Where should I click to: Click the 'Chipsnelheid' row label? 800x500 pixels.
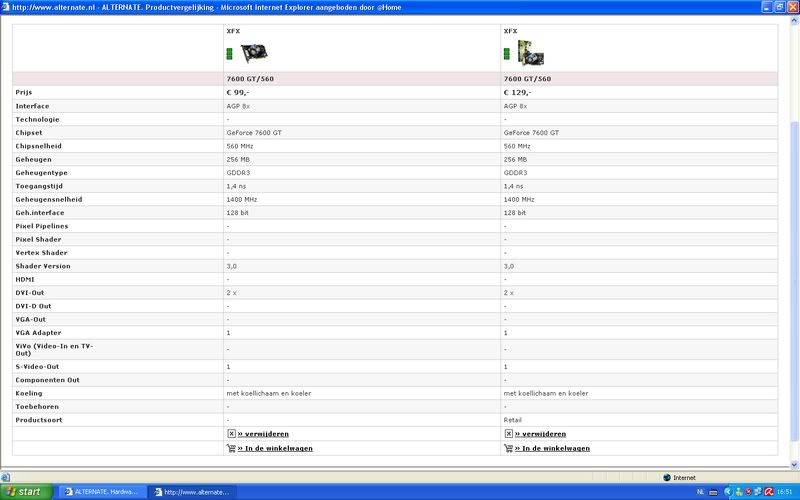pyautogui.click(x=38, y=146)
